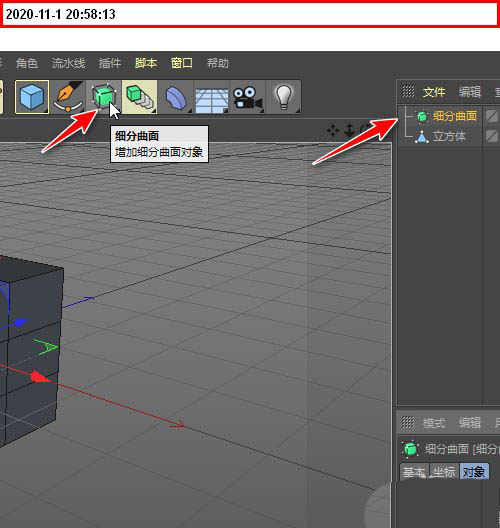Toggle layer box for 细分曲面 row

[x=492, y=116]
